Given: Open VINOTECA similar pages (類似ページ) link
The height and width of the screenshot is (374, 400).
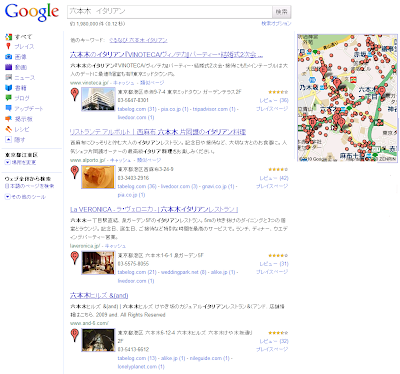Looking at the screenshot, I should (152, 83).
